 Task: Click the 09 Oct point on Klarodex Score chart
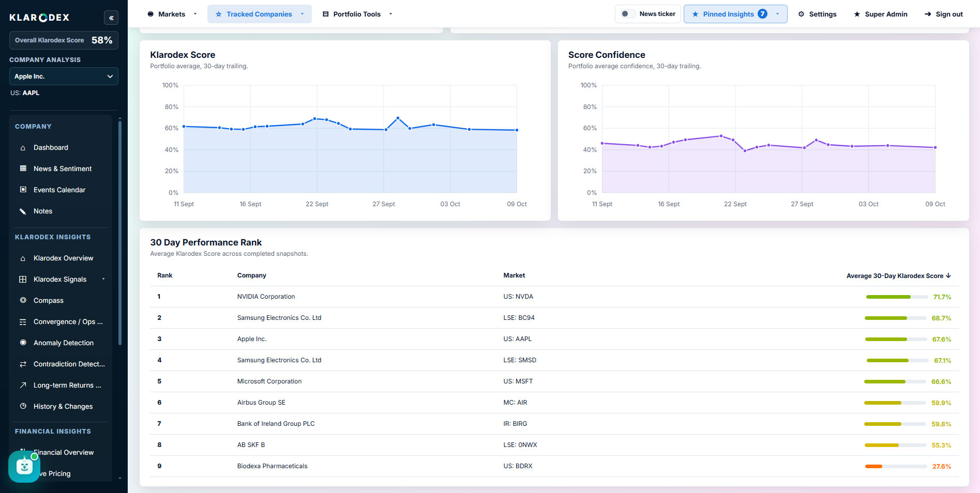[x=517, y=130]
